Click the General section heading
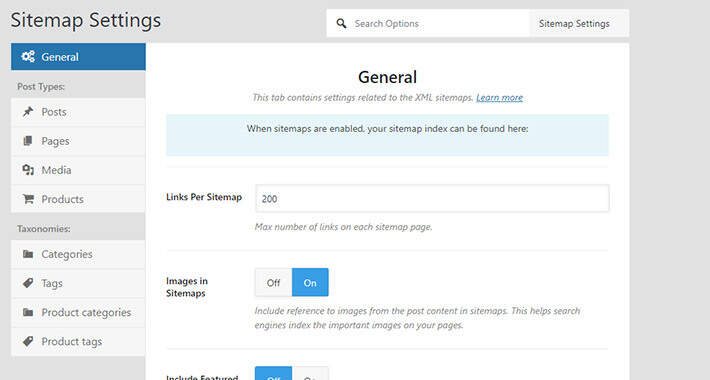Screen dimensions: 710x380 (387, 77)
